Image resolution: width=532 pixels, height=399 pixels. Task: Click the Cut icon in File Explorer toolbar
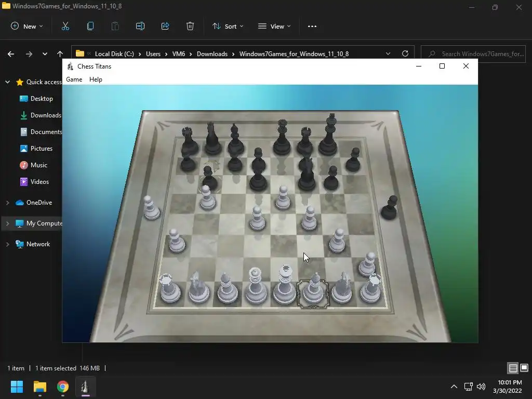[x=65, y=26]
